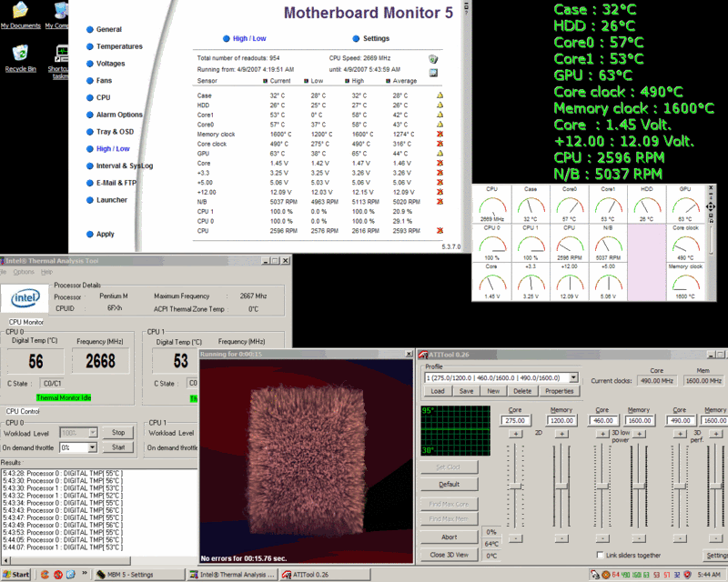
Task: Click the Stop button for CPU 0 workload
Action: point(118,433)
